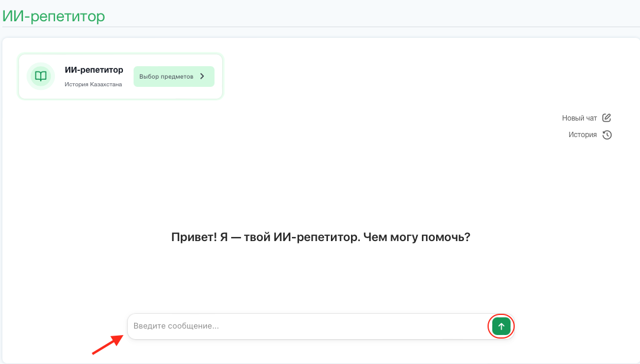Open the История link on the right
The height and width of the screenshot is (364, 640).
click(583, 135)
